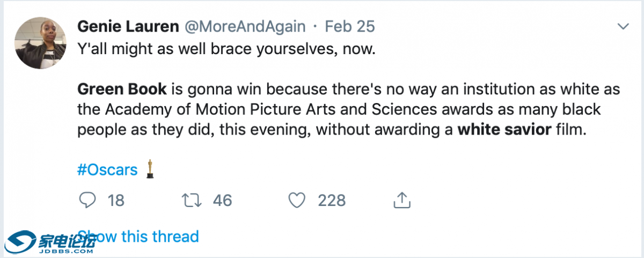Click the Genie Lauren display name
This screenshot has height=258, width=644.
[129, 26]
